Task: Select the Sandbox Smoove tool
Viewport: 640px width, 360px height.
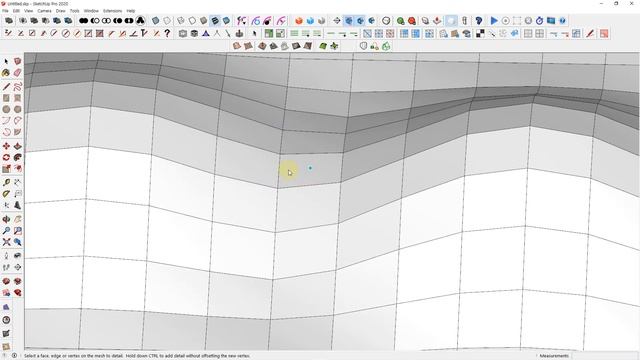Action: (x=262, y=46)
